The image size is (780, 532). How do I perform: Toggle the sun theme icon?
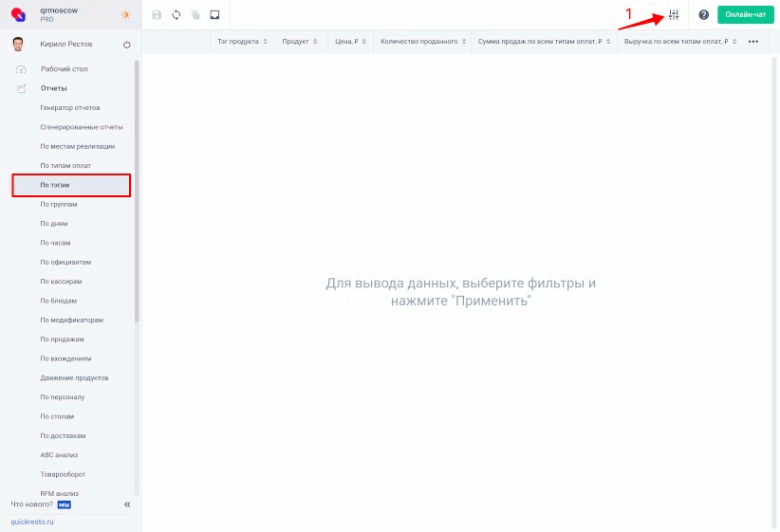(125, 15)
